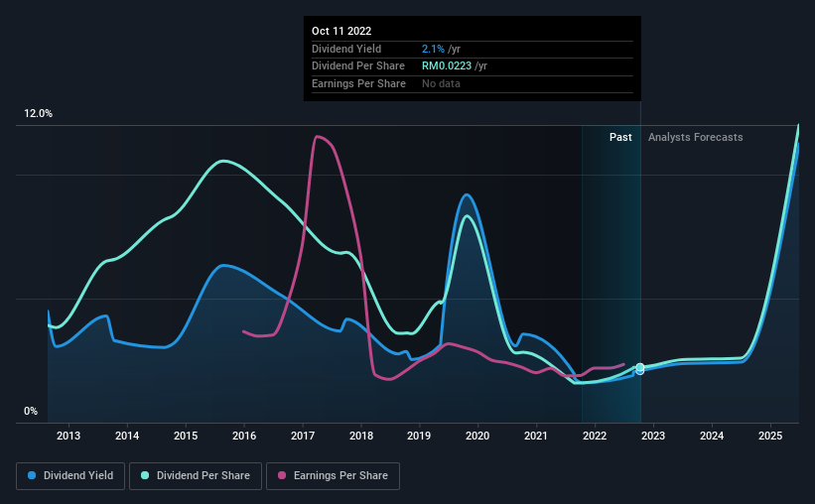Click the RM0.0223 dividend per share value
The height and width of the screenshot is (504, 815).
click(x=447, y=66)
